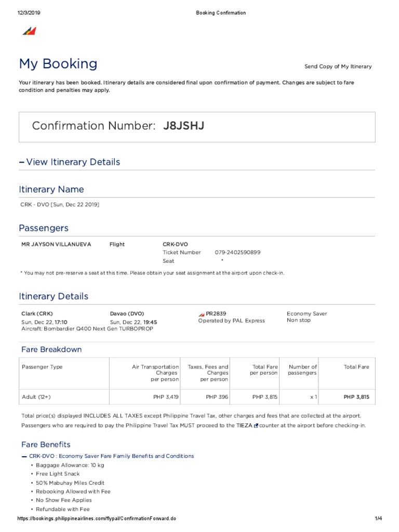Click the Adult (12+) passenger type cell
Image resolution: width=399 pixels, height=532 pixels.
[36, 397]
